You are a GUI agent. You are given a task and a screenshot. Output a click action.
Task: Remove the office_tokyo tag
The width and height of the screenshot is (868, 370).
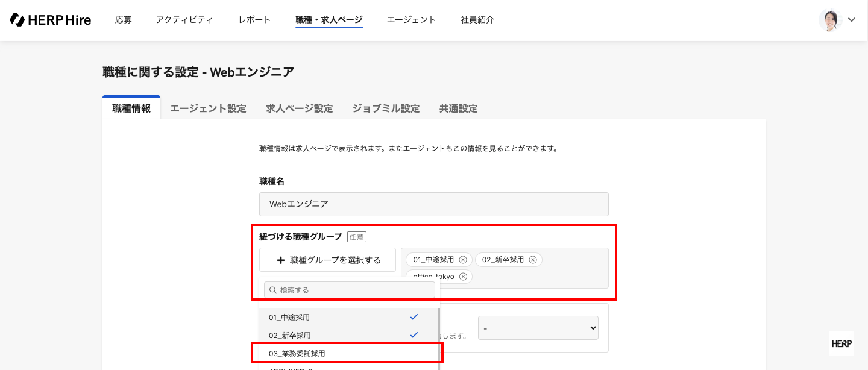[463, 277]
